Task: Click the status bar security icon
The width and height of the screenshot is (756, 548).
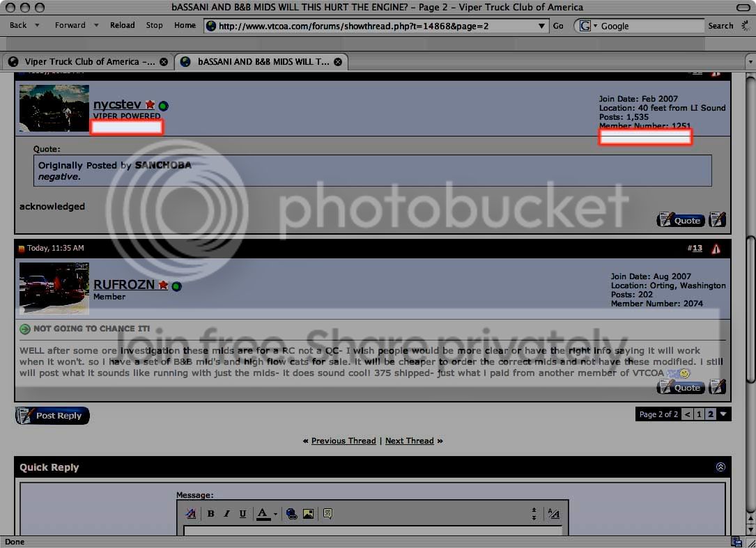Action: pos(736,542)
